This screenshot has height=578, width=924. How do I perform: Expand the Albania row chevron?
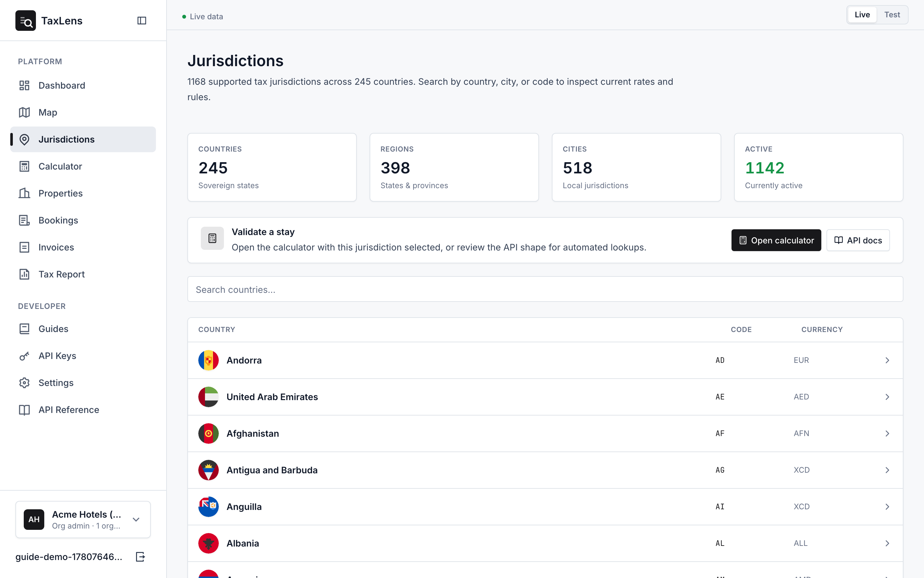click(x=887, y=543)
